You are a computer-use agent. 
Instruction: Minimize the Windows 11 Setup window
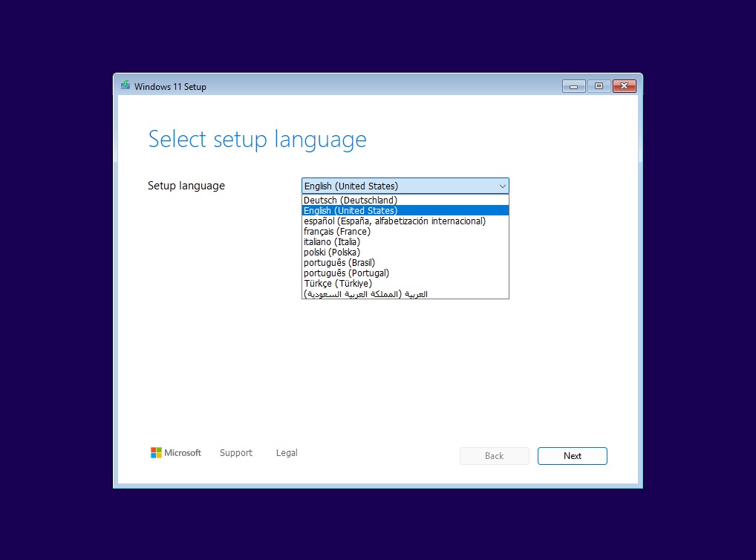pos(574,86)
